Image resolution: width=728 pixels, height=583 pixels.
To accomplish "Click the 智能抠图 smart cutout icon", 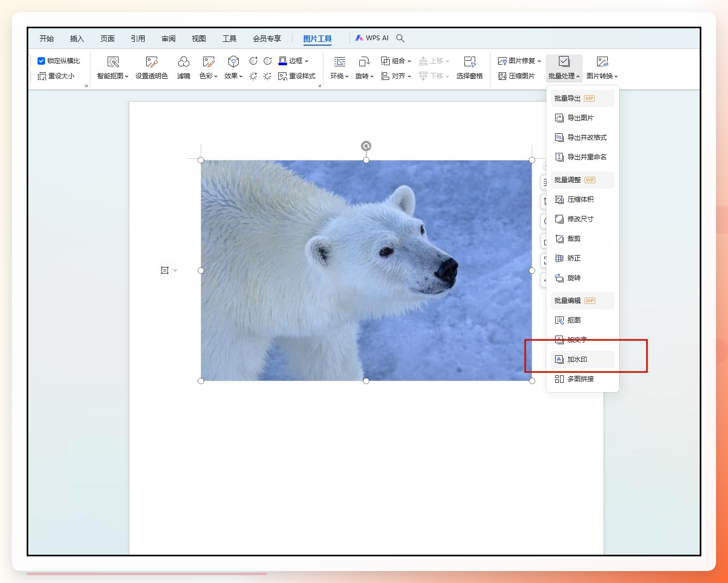I will click(x=113, y=62).
